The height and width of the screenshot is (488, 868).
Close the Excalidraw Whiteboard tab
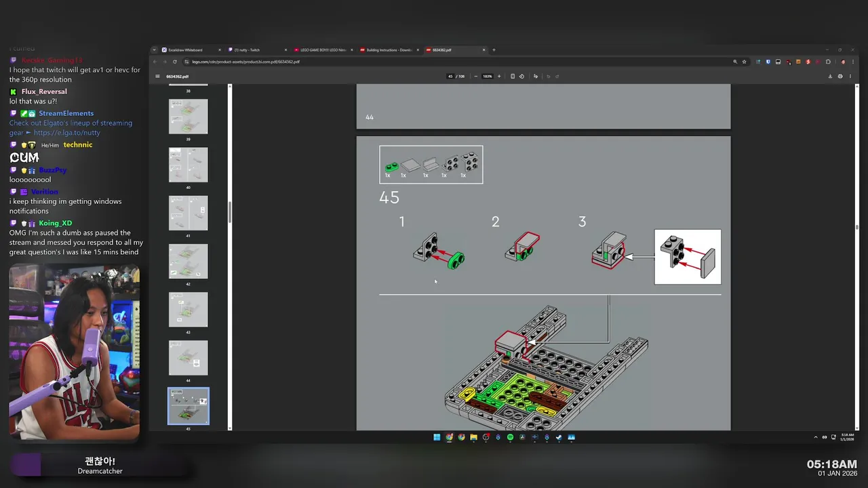pyautogui.click(x=220, y=49)
